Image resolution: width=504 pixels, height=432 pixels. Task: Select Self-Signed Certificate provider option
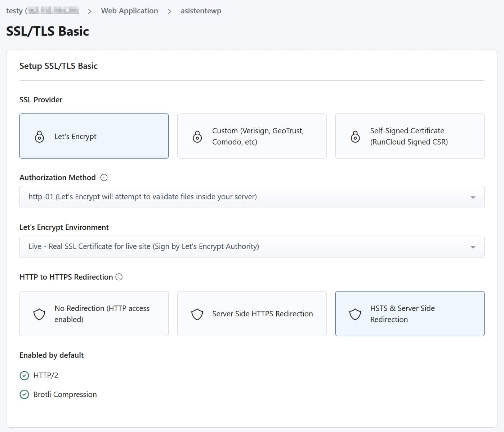coord(409,136)
